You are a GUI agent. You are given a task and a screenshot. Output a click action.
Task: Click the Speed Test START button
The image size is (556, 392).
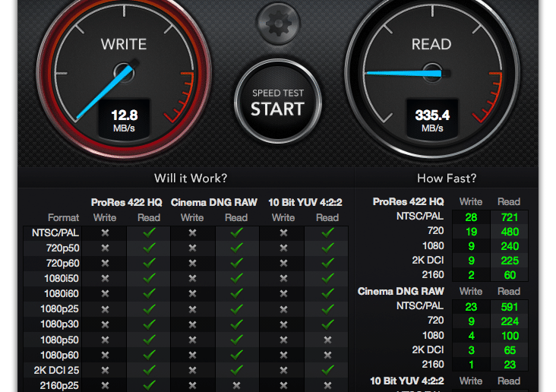coord(278,102)
